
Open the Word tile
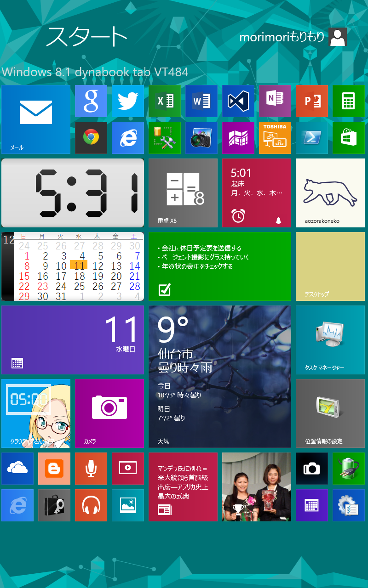(x=201, y=101)
